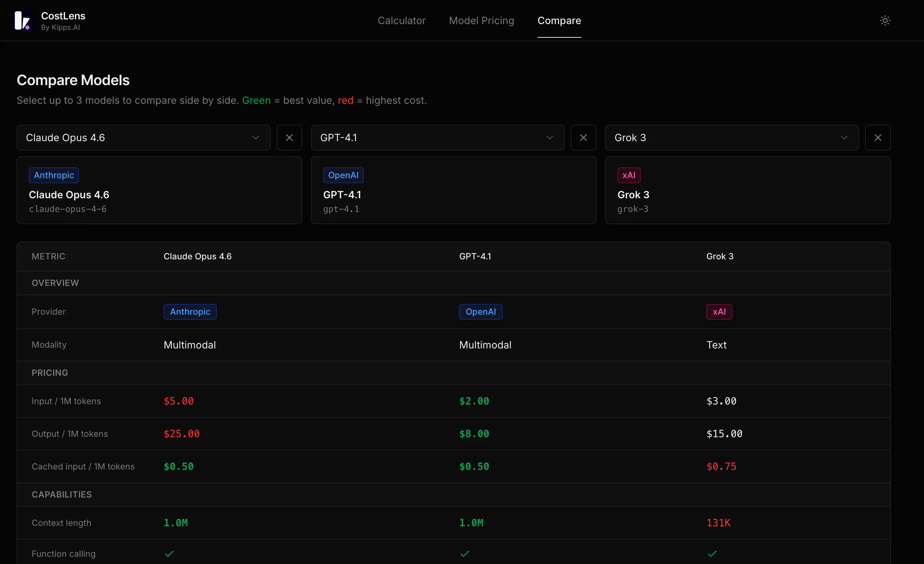924x564 pixels.
Task: Click the $5.00 input price
Action: tap(178, 401)
